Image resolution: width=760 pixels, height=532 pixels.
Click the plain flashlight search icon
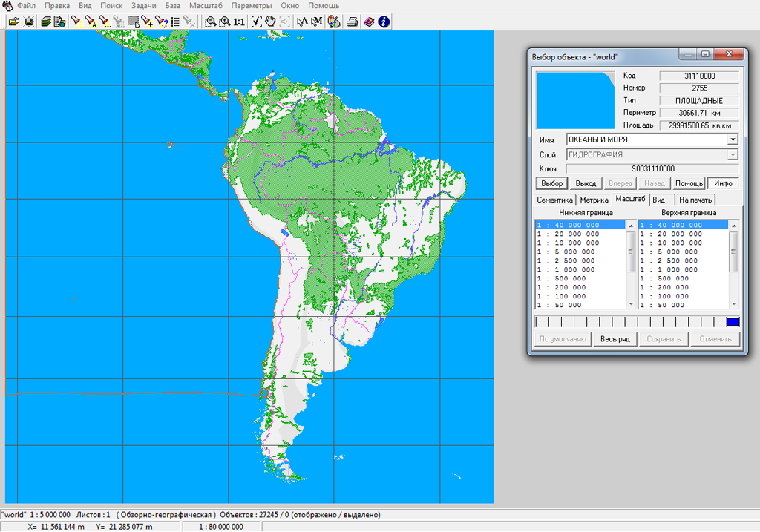coord(76,22)
